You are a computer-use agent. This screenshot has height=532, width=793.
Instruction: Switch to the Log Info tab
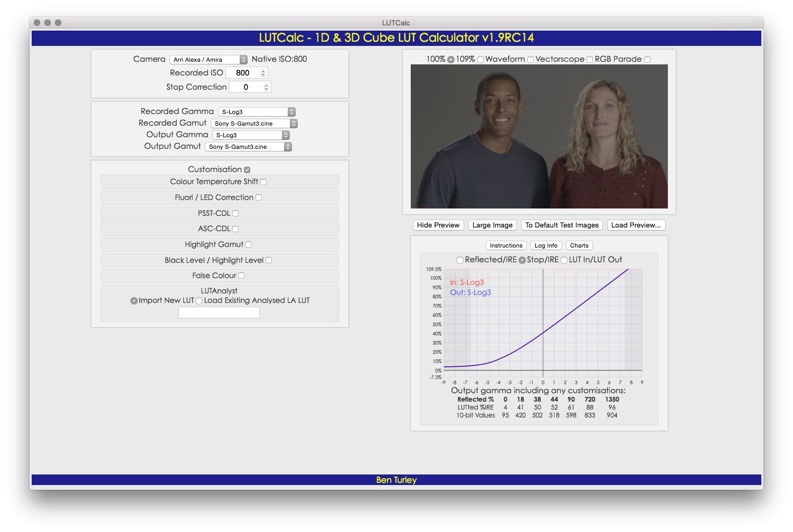(546, 245)
